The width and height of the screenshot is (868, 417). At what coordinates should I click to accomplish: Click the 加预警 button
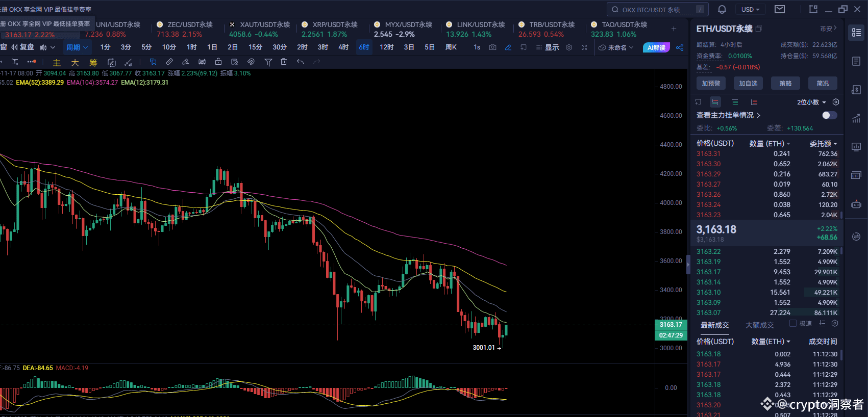point(711,83)
